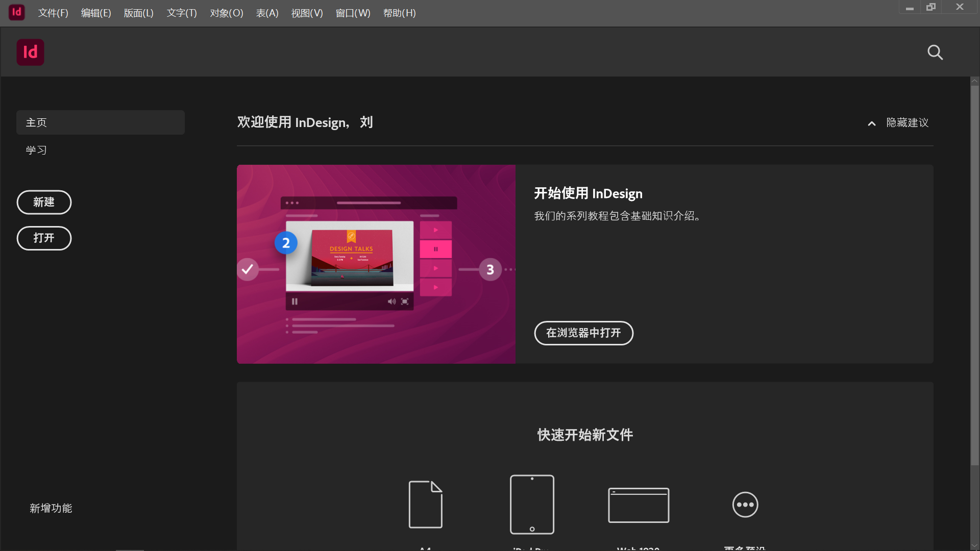This screenshot has width=980, height=551.
Task: Click the scrollbar down arrow
Action: (x=975, y=546)
